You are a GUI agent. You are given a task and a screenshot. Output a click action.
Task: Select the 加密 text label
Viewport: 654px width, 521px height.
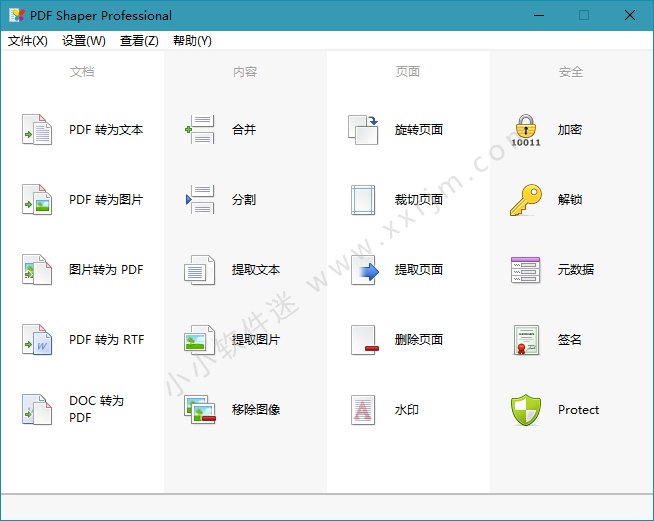pos(570,130)
